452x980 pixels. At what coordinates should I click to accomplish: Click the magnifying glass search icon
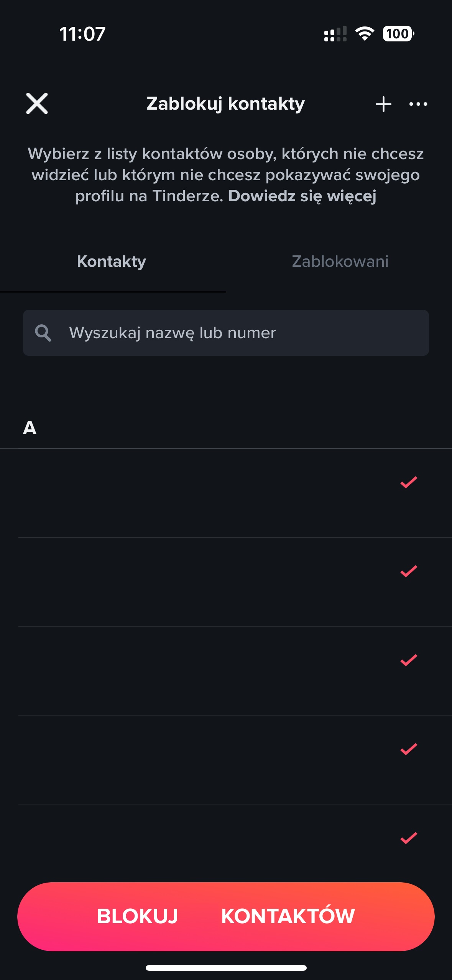point(43,333)
